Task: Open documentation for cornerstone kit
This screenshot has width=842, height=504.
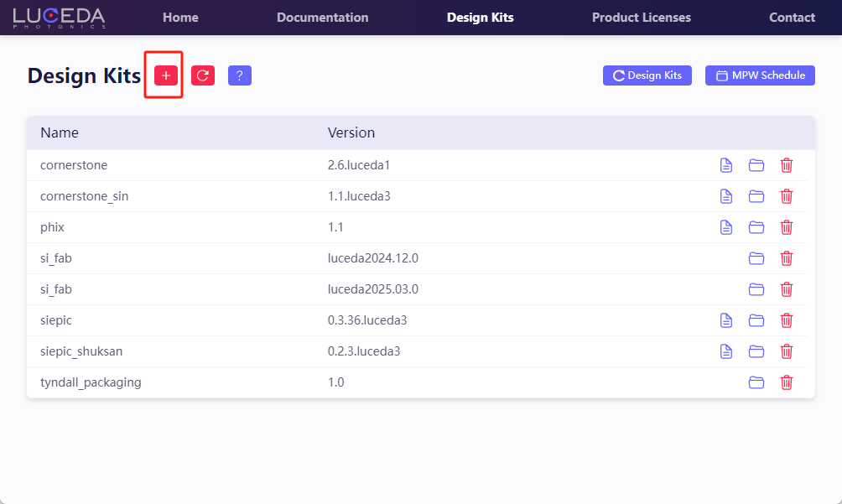Action: pyautogui.click(x=726, y=165)
